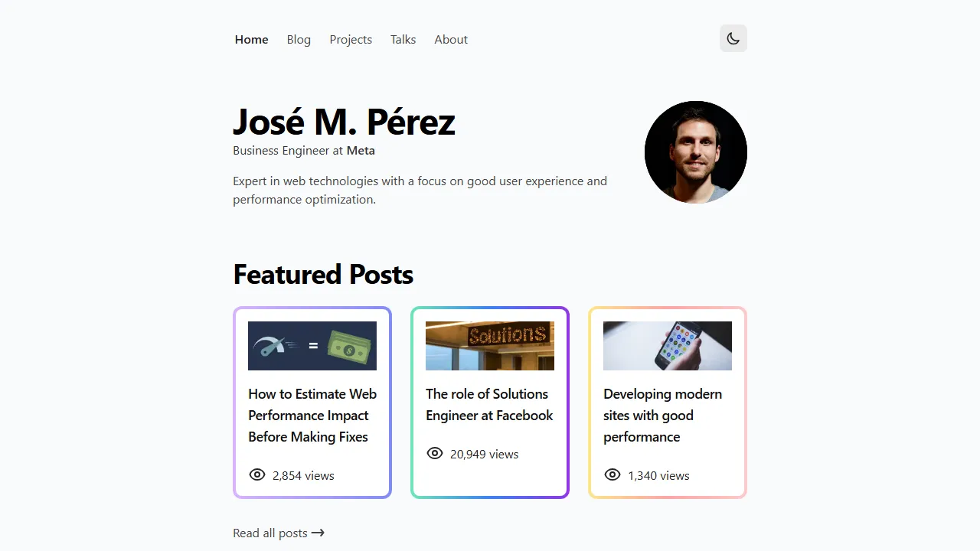Navigate to the Projects page
Screen dimensions: 980x551
pyautogui.click(x=351, y=39)
